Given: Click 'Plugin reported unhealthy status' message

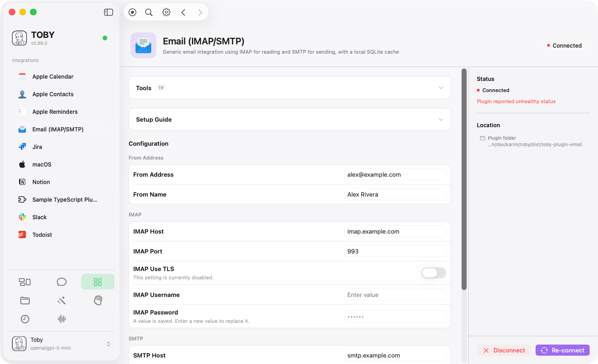Looking at the screenshot, I should (x=516, y=101).
